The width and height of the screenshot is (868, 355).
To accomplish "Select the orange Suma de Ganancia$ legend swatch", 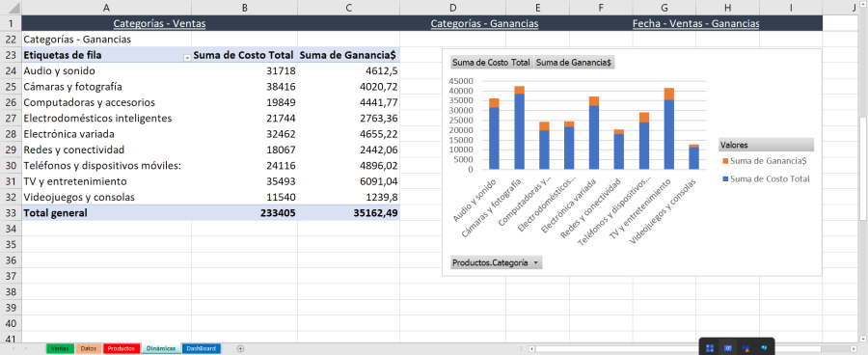I will 725,160.
